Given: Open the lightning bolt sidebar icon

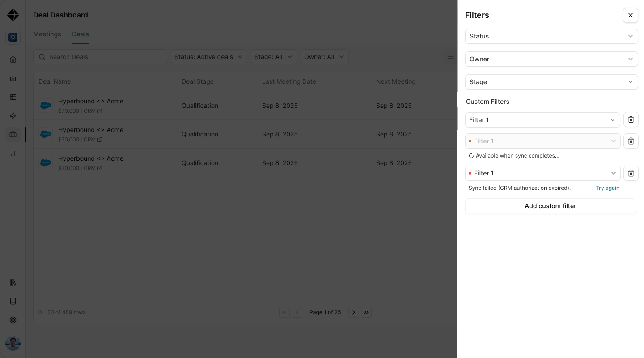Looking at the screenshot, I should coord(13,116).
